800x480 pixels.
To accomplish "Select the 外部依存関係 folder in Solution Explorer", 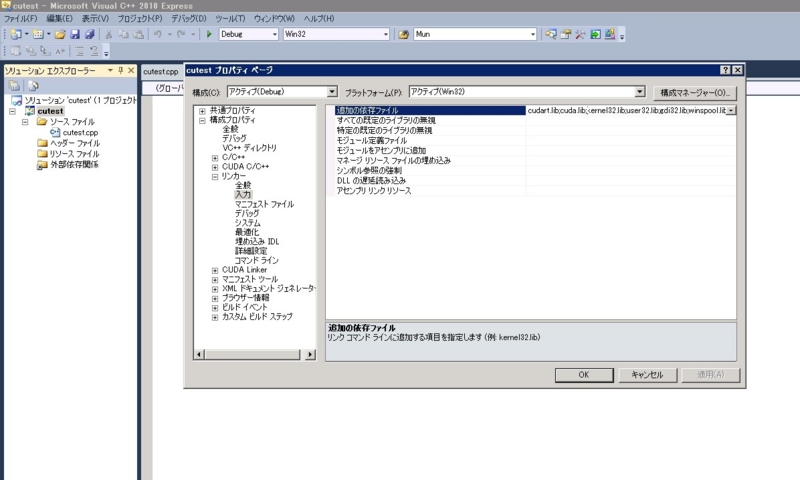I will click(x=74, y=165).
